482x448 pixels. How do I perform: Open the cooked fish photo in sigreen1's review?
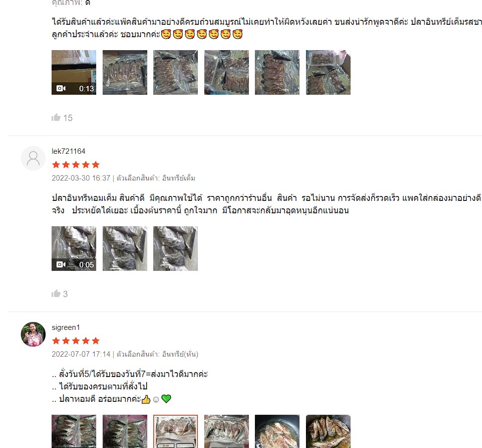[x=328, y=432]
